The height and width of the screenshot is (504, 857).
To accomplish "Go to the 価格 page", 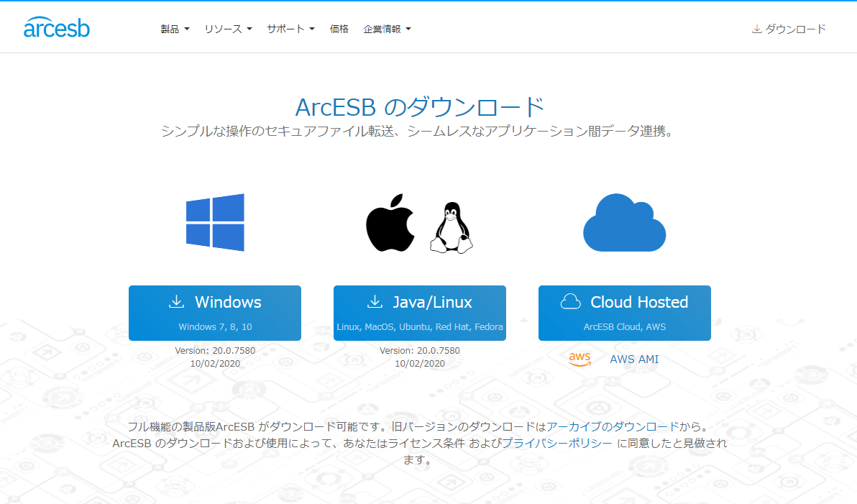I will click(339, 29).
